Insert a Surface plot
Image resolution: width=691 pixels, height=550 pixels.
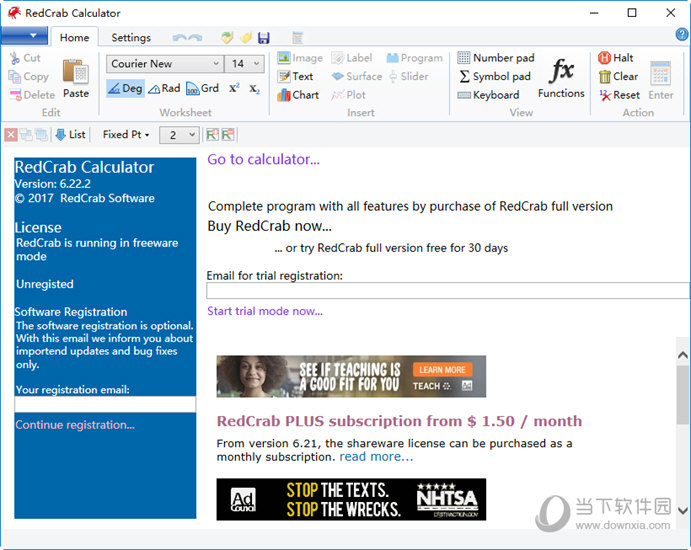pyautogui.click(x=357, y=76)
